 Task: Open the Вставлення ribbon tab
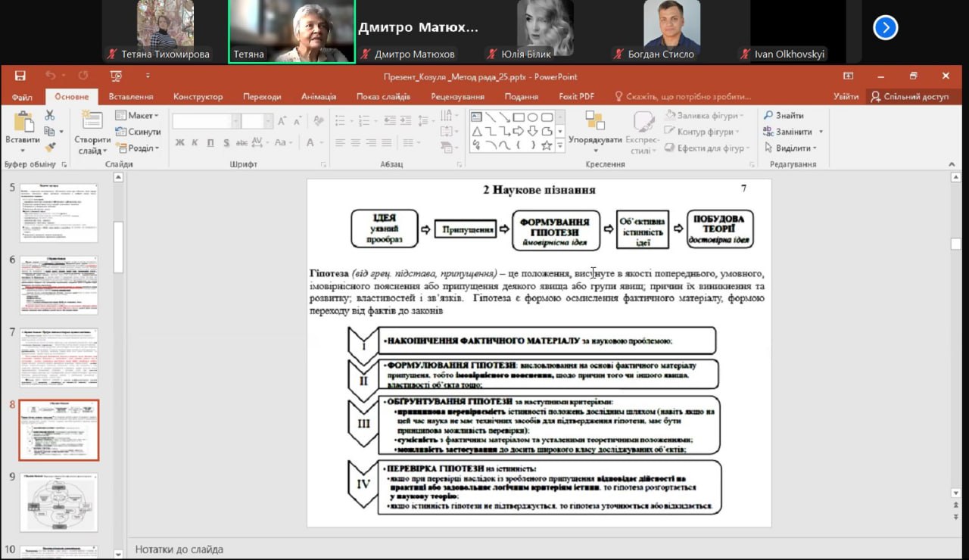point(130,97)
